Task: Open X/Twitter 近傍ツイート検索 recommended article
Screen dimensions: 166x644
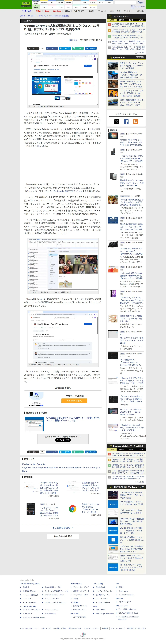Action: (x=73, y=419)
